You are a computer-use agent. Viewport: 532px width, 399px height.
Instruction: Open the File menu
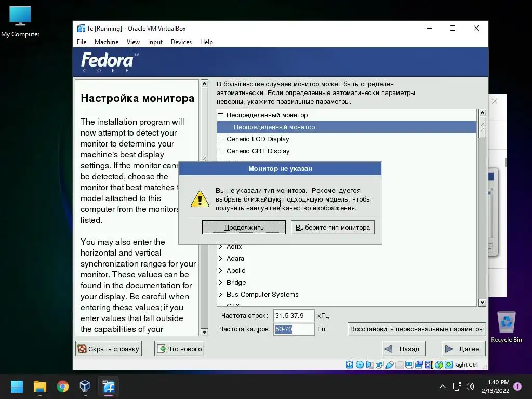coord(82,42)
